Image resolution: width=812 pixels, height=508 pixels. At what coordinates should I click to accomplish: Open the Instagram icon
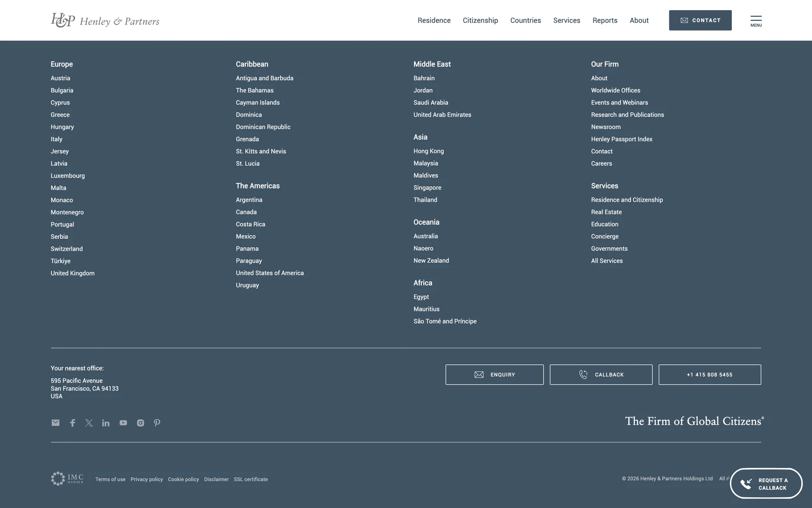(x=141, y=423)
